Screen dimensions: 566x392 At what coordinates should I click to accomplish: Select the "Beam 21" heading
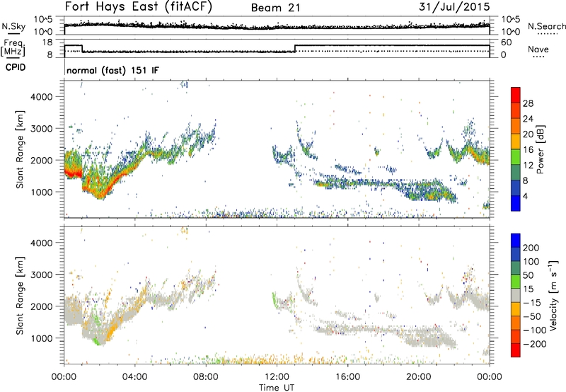[275, 8]
